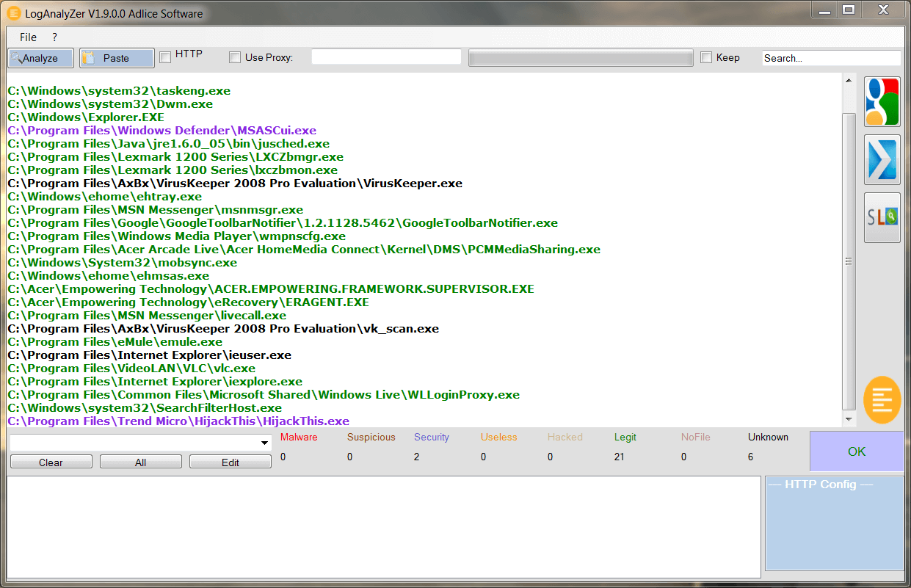Image resolution: width=911 pixels, height=588 pixels.
Task: Click the blue arrow icon in sidebar
Action: tap(882, 159)
